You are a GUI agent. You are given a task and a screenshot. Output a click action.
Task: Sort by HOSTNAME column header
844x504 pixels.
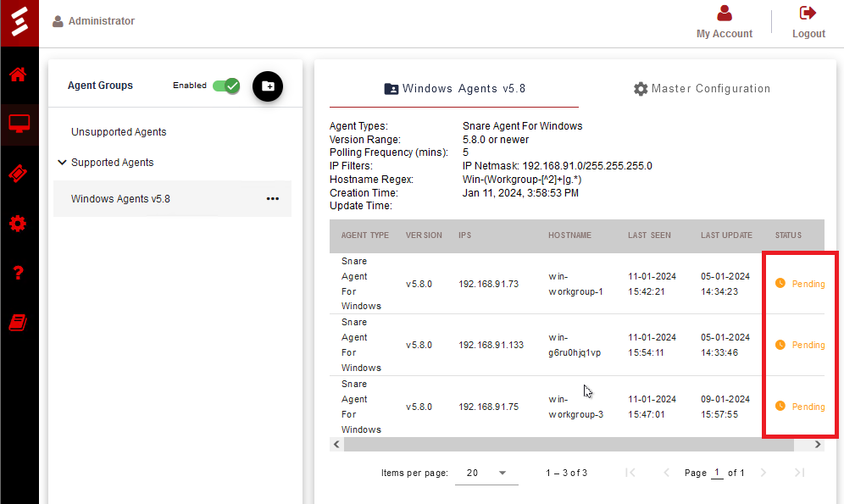point(569,235)
